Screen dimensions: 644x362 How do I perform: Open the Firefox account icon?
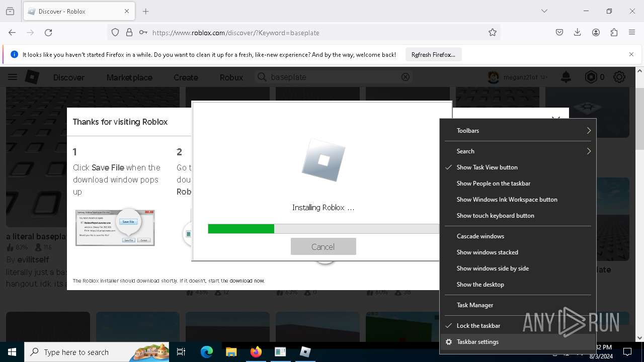596,32
